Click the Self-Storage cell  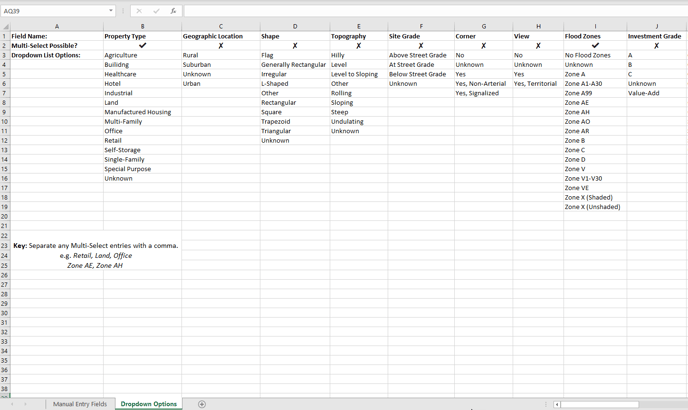click(123, 150)
